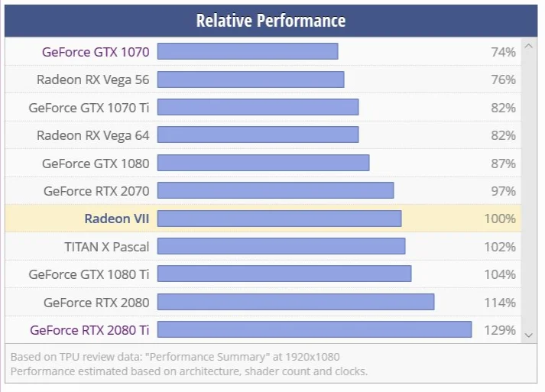Click the Radeon VII 100% performance bar
545x392 pixels.
click(280, 219)
